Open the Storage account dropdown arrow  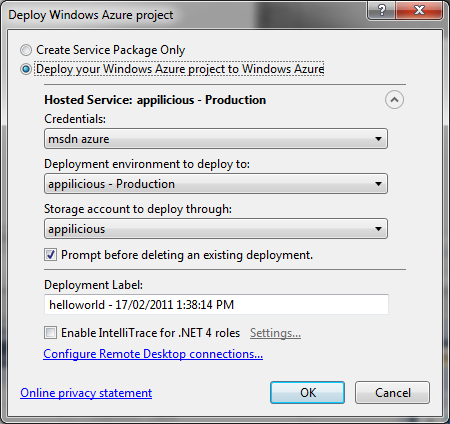pyautogui.click(x=378, y=229)
